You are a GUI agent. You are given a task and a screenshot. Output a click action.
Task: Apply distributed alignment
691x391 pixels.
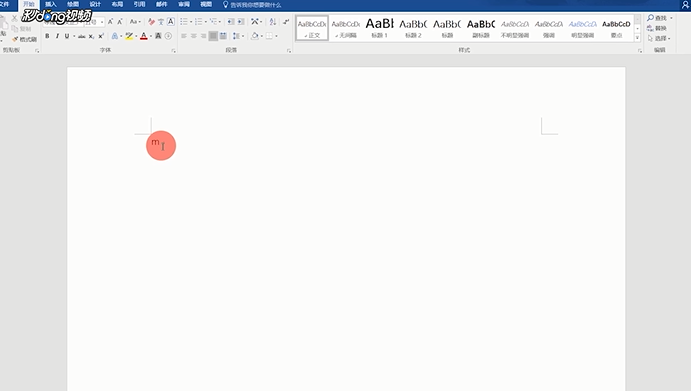tap(223, 36)
